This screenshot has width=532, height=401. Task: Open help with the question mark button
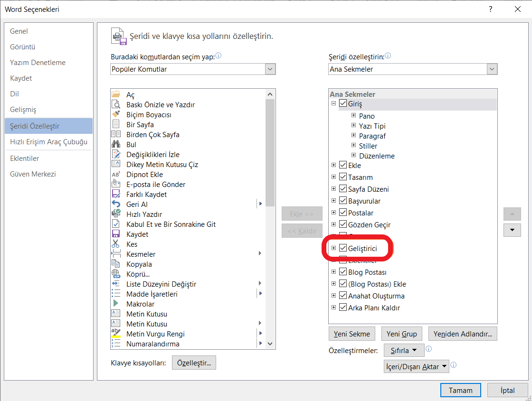point(491,9)
